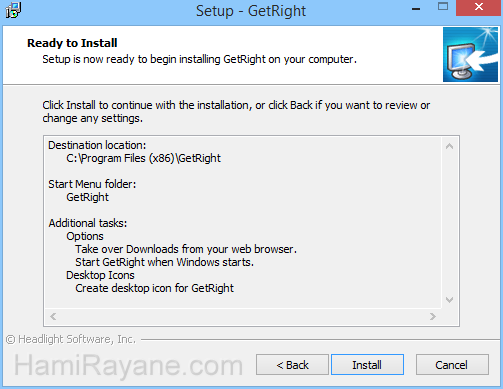The image size is (503, 389).
Task: Maximize the Setup - GetRight window
Action: click(x=443, y=7)
